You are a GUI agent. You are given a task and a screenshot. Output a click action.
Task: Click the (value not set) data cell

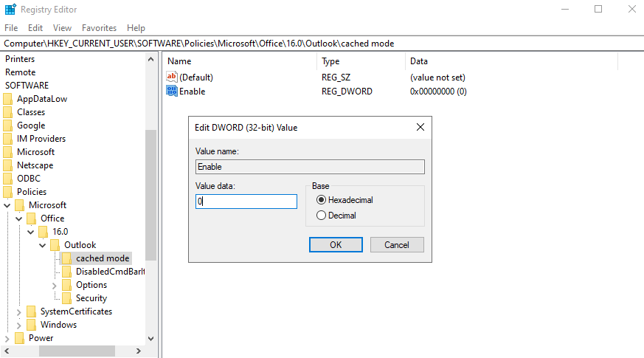pos(437,78)
